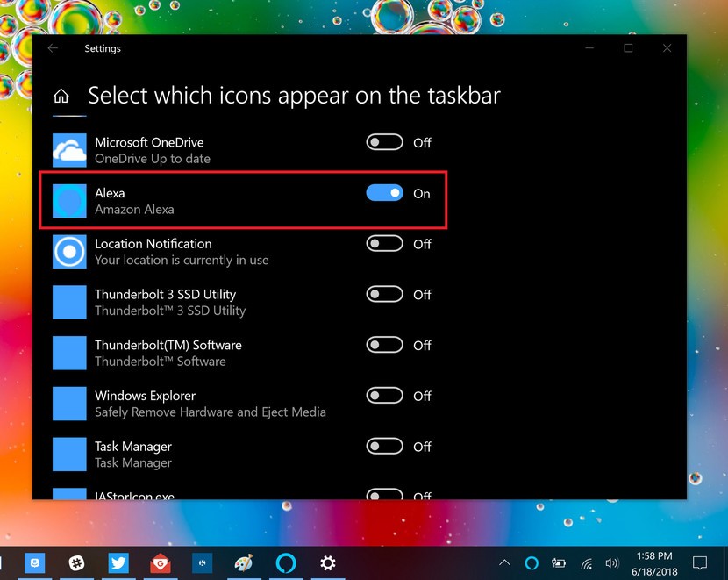
Task: Click the Location Notification icon
Action: click(68, 251)
